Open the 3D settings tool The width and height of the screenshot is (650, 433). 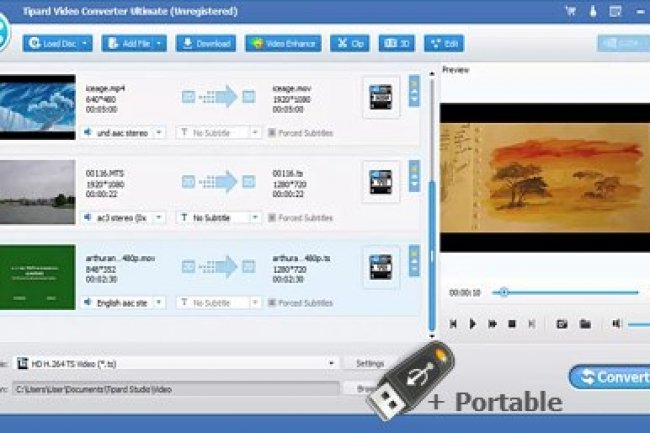pyautogui.click(x=400, y=43)
